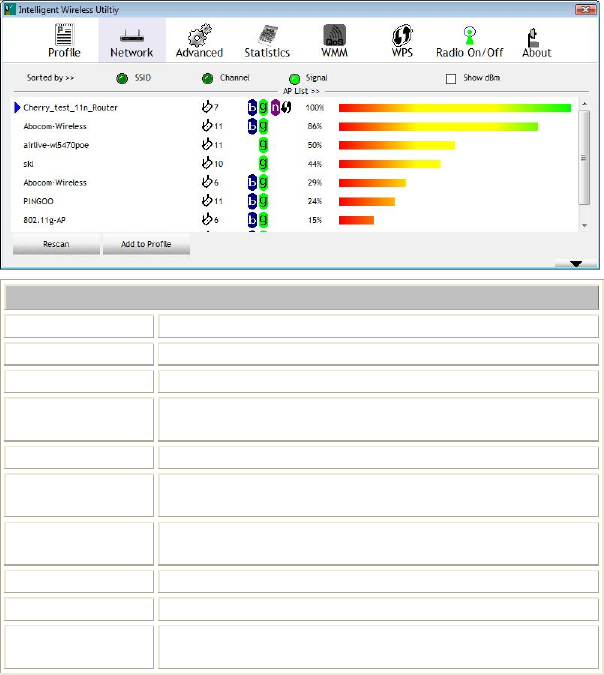Click the 'AP List >>' label
This screenshot has width=604, height=675.
(301, 91)
